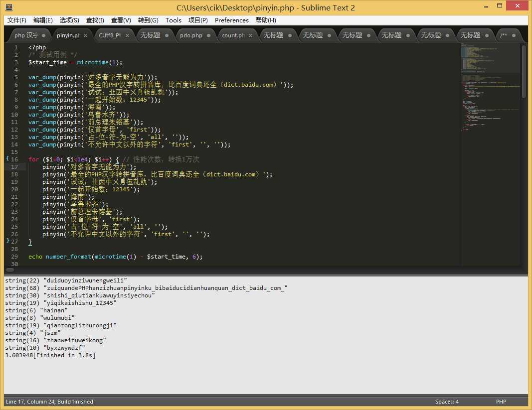Screen dimensions: 532x410
Task: Click unsaved dot on pdo.php tab
Action: [208, 35]
